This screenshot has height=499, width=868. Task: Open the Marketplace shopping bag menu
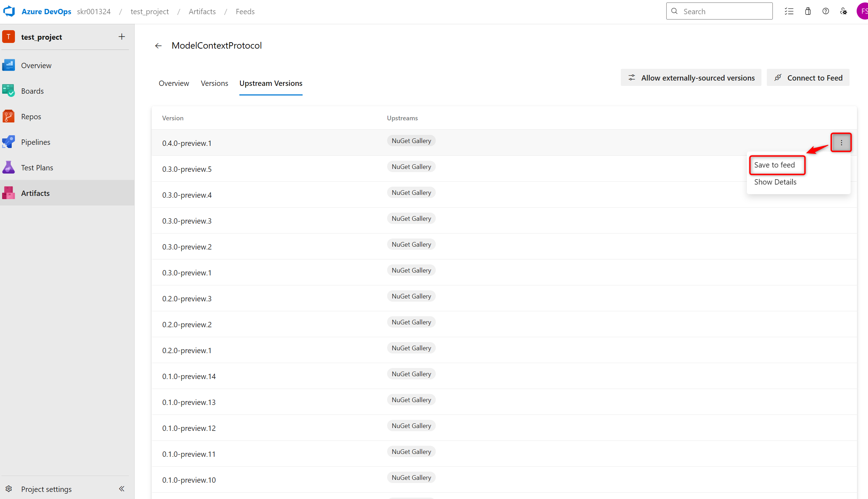click(x=808, y=11)
